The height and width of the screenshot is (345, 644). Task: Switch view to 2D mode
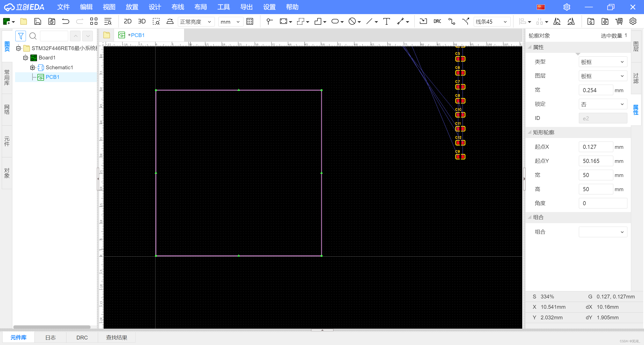(128, 22)
